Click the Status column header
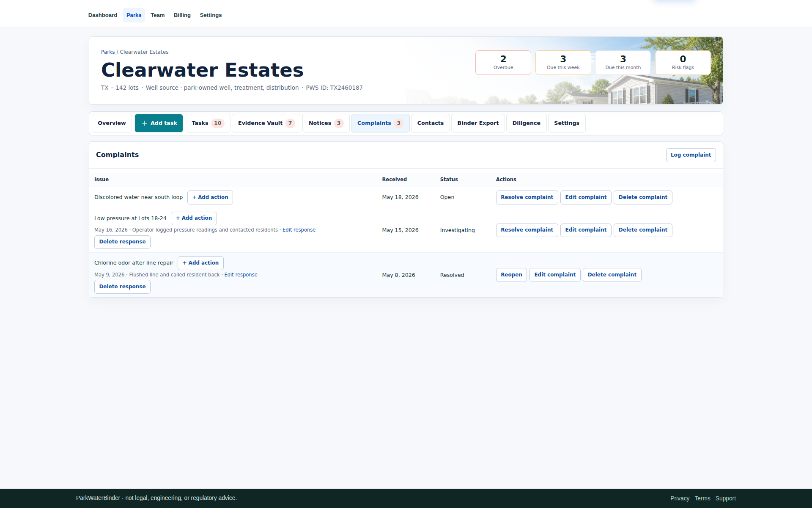 coord(449,179)
